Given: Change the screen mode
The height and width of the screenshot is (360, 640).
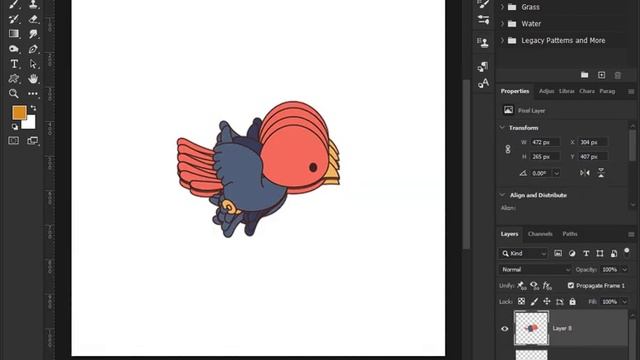Looking at the screenshot, I should [33, 140].
